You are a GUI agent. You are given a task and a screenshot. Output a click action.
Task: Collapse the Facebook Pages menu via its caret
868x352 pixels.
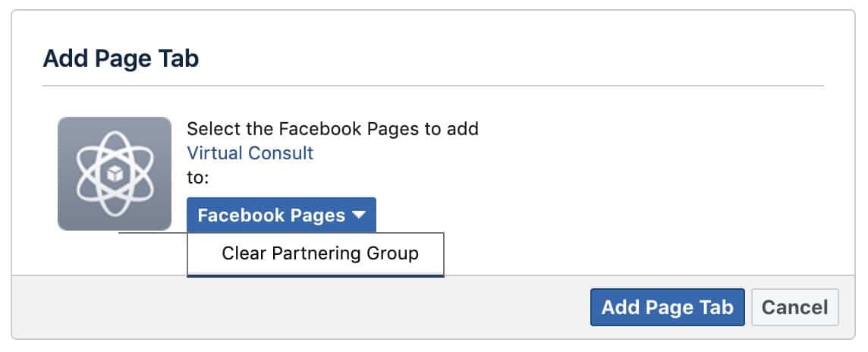359,215
